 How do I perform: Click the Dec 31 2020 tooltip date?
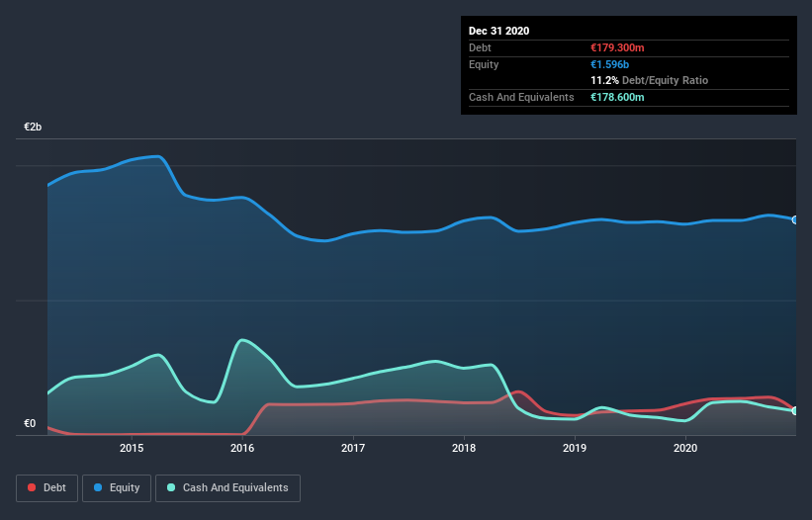point(498,31)
